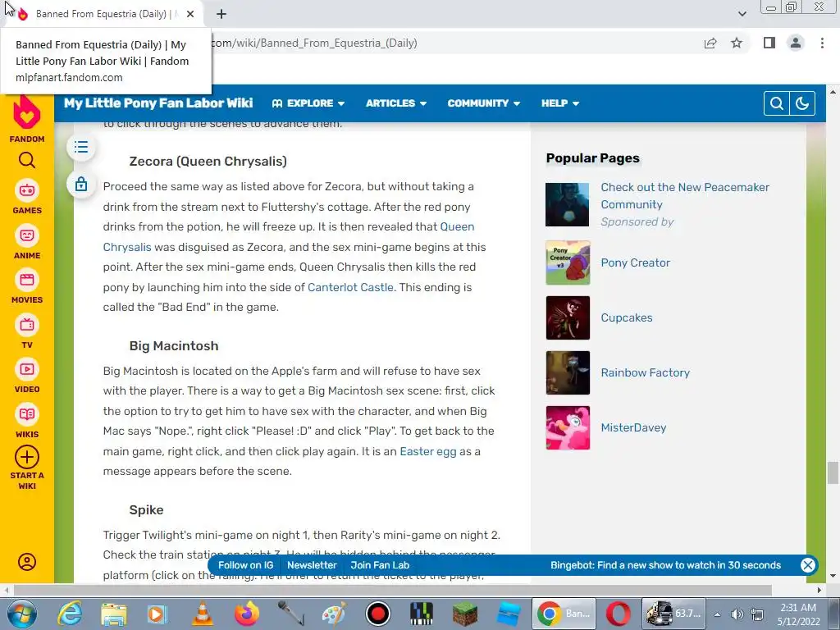
Task: Click the Fandom sidebar search icon
Action: [x=27, y=160]
